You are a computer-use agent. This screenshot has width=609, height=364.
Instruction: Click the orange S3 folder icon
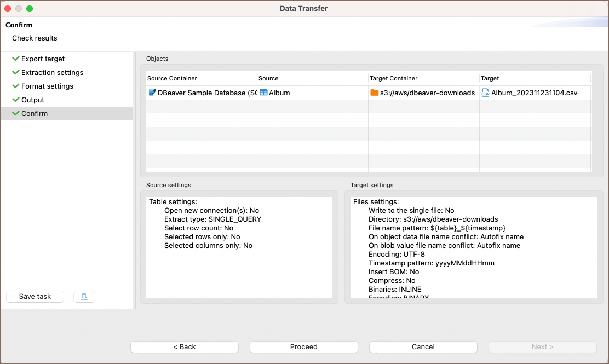pos(375,93)
